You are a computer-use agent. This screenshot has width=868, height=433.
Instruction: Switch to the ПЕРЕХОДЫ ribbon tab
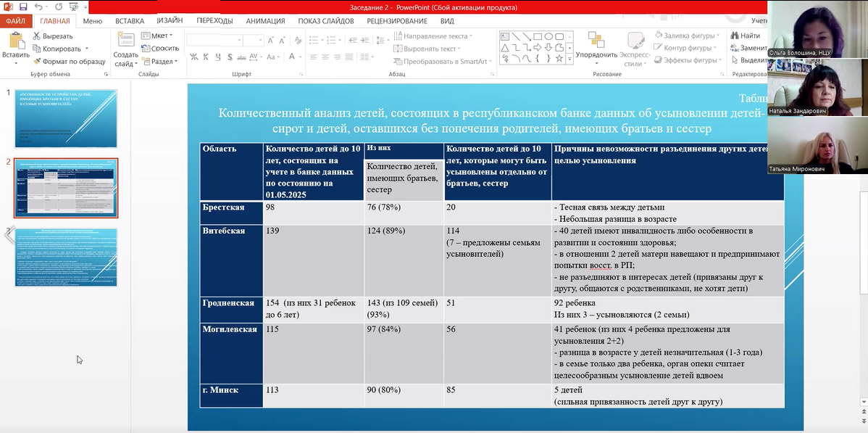point(214,21)
